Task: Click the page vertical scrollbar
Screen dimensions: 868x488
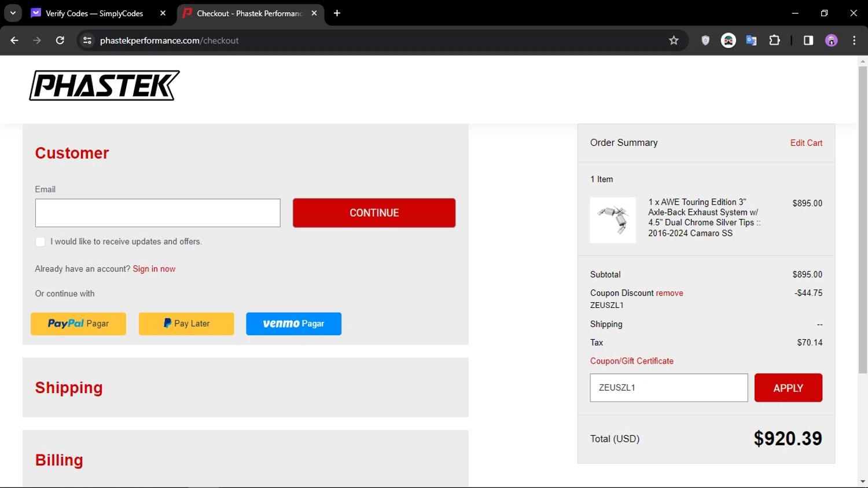Action: 863,220
